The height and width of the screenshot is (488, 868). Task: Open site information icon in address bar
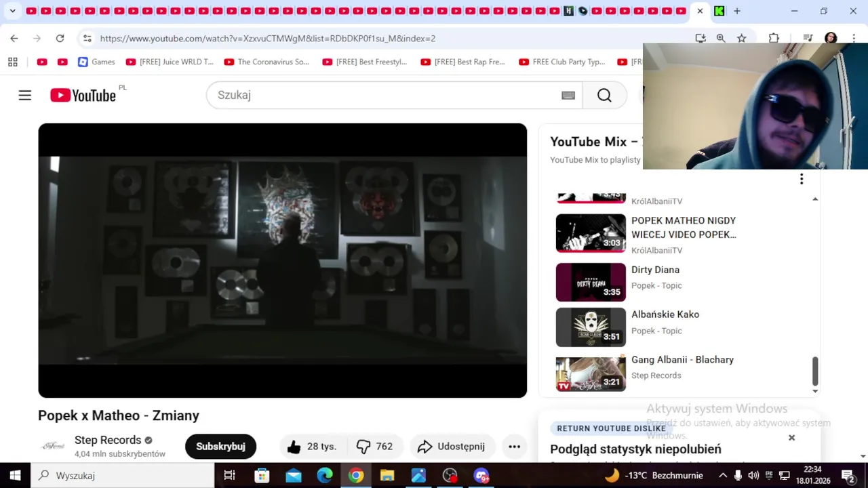[x=87, y=39]
